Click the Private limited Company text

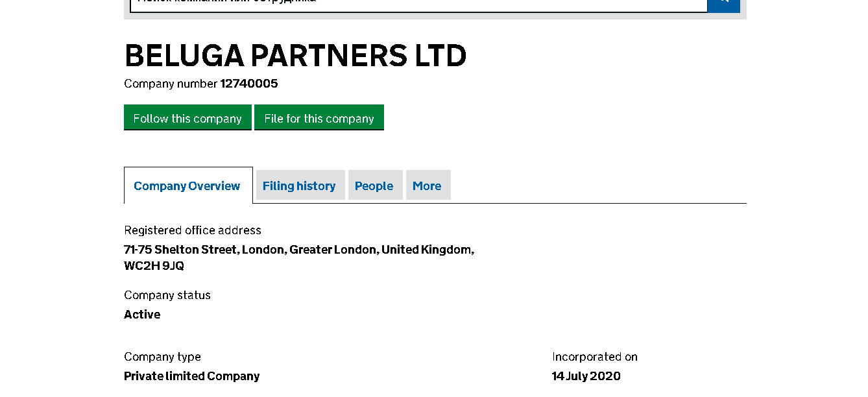[191, 376]
